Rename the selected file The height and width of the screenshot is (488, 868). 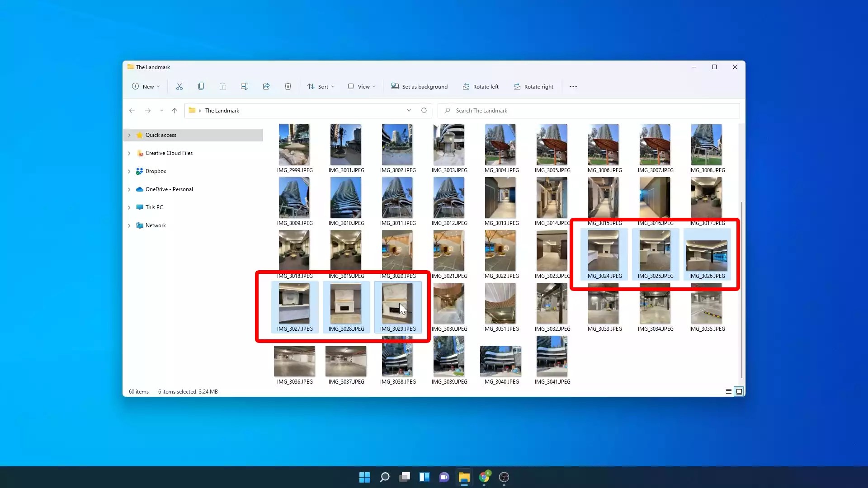click(245, 86)
